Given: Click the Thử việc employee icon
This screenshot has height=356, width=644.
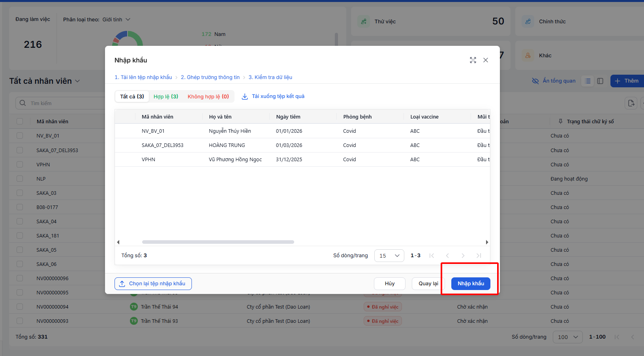Looking at the screenshot, I should coord(364,21).
